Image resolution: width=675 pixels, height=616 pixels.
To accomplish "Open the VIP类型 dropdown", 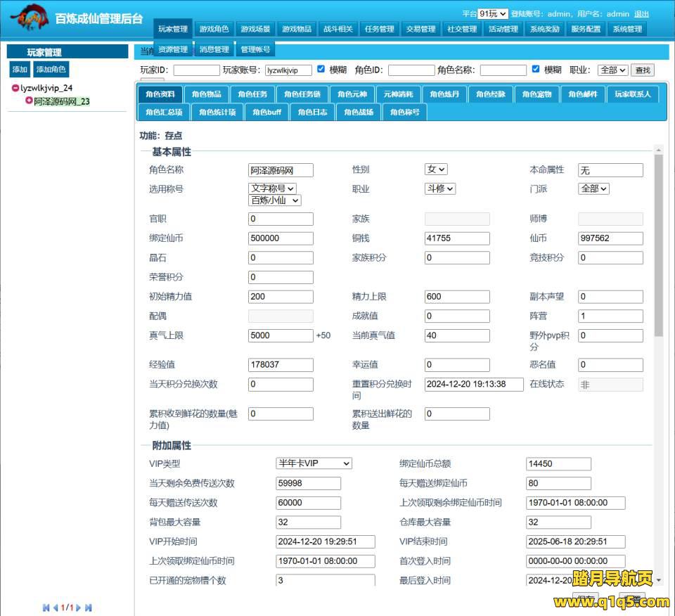I will [314, 463].
